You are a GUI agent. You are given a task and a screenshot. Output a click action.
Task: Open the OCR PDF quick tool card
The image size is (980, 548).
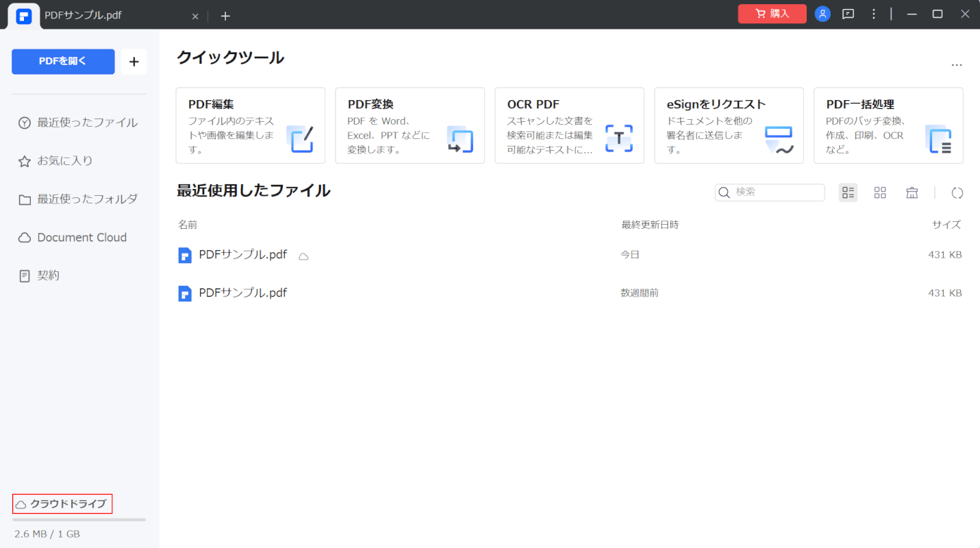[570, 125]
